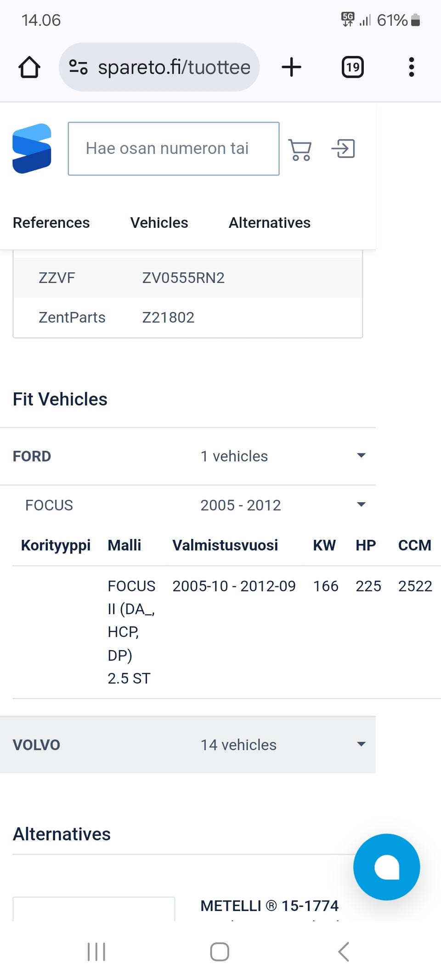The height and width of the screenshot is (980, 441).
Task: Jump to the References tab
Action: pyautogui.click(x=51, y=223)
